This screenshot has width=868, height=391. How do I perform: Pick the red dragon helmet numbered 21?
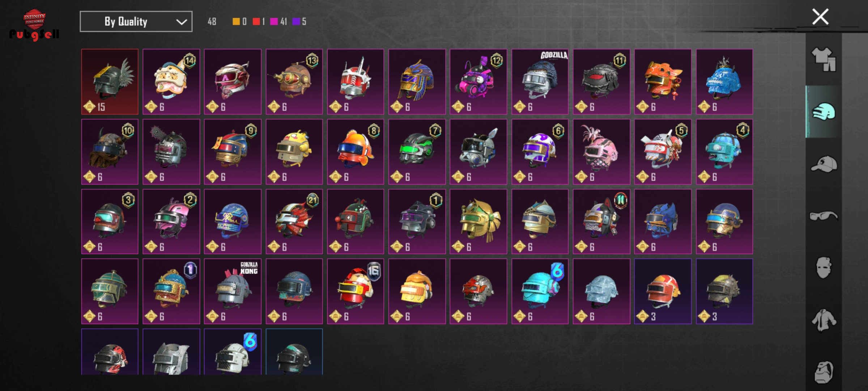click(x=294, y=222)
